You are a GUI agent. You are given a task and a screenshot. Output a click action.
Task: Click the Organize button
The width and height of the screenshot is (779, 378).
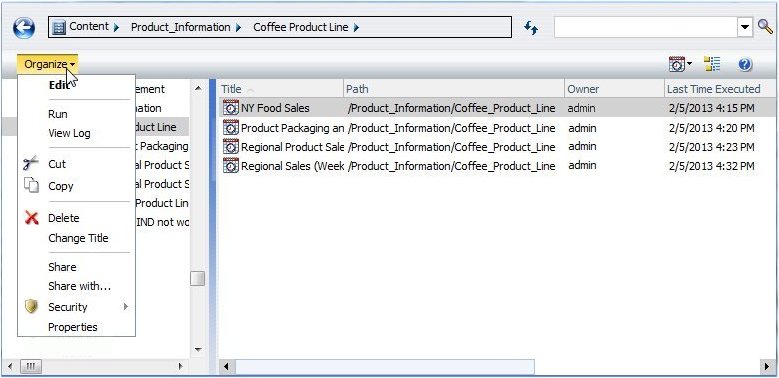[x=48, y=64]
